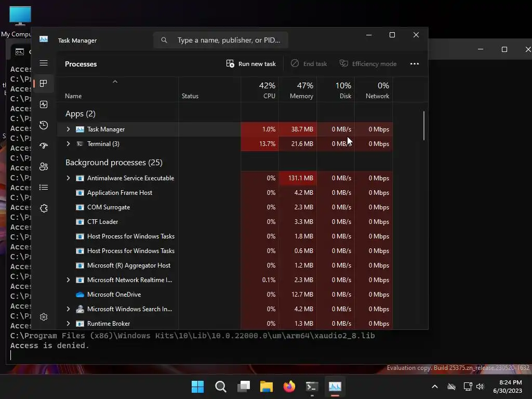The height and width of the screenshot is (399, 532).
Task: Open File Explorer from the taskbar
Action: (267, 387)
